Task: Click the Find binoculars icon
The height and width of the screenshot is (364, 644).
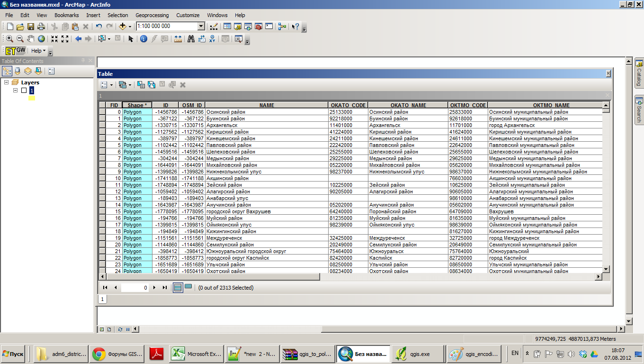Action: [191, 39]
